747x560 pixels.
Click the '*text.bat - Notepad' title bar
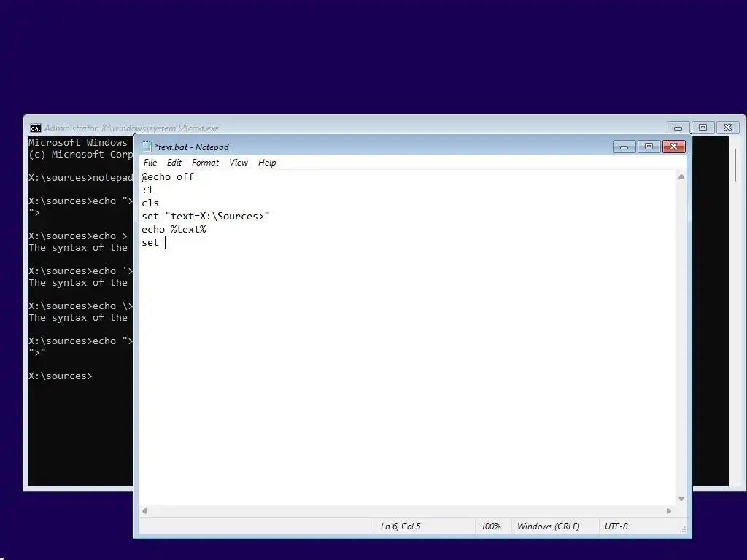(x=192, y=147)
